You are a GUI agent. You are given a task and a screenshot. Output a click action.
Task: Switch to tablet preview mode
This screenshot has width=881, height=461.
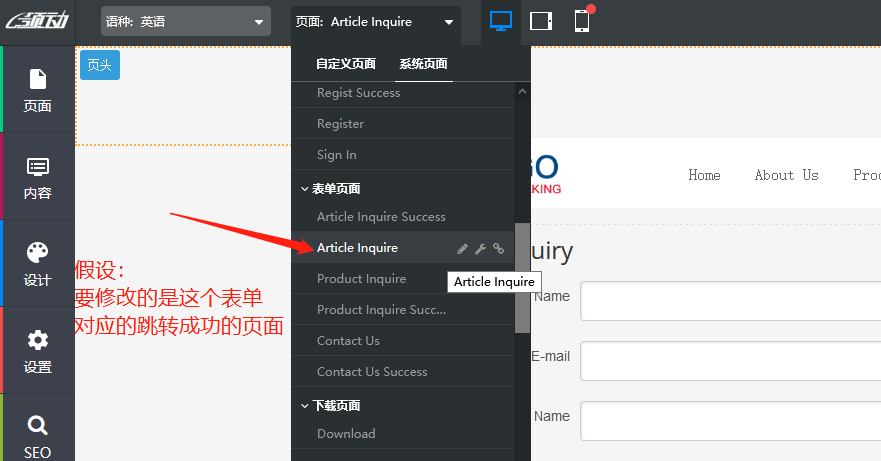tap(541, 21)
